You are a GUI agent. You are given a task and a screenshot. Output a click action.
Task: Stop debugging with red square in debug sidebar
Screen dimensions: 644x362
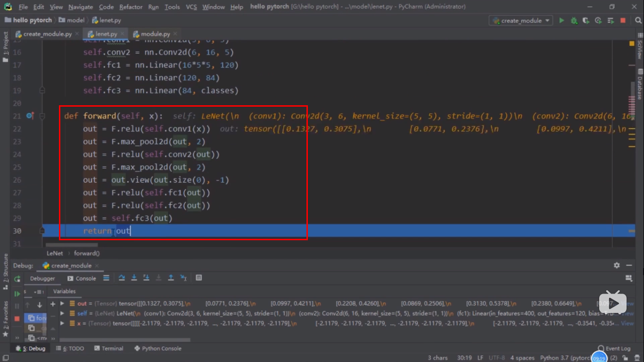coord(17,319)
